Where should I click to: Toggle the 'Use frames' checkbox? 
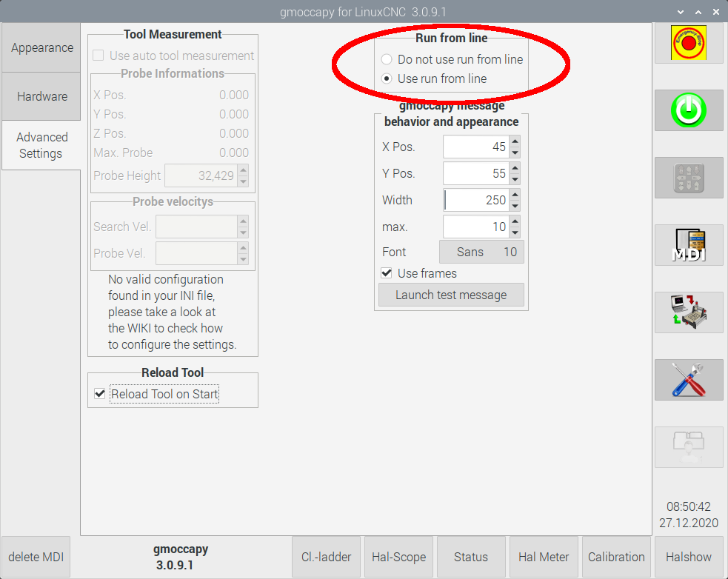click(387, 273)
